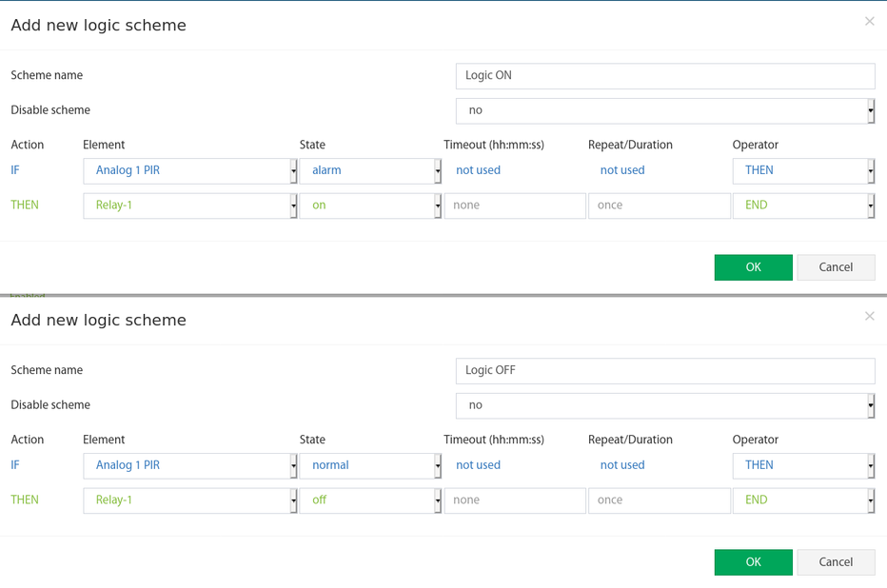Screen dimensions: 887x588
Task: Change THEN operator in Logic ON IF row
Action: pyautogui.click(x=804, y=170)
